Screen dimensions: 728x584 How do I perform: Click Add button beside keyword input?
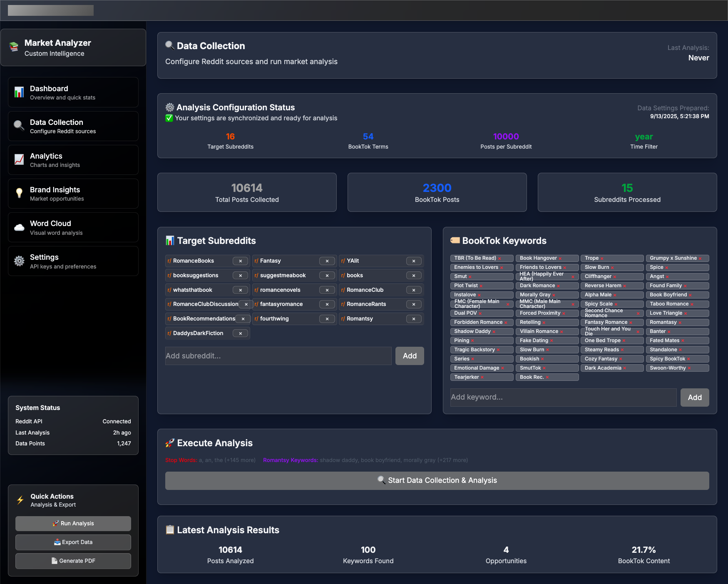pyautogui.click(x=694, y=397)
